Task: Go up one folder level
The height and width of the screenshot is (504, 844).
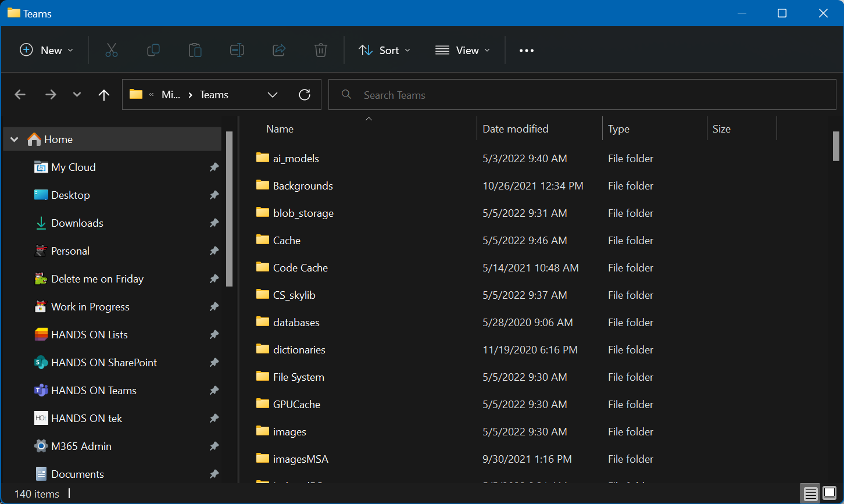Action: (104, 95)
